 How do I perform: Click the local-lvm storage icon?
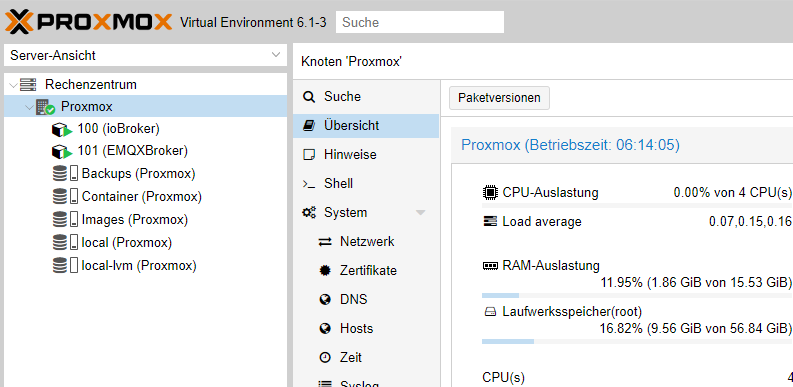coord(65,265)
